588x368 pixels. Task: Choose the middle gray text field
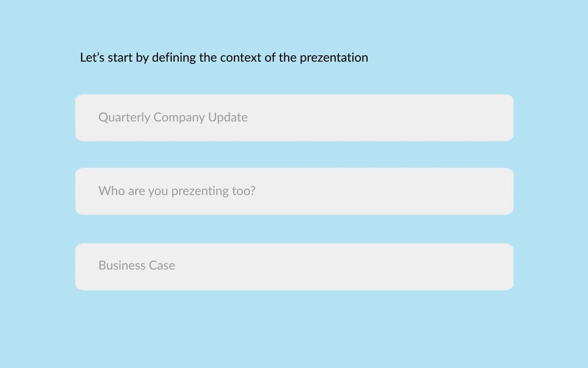tap(295, 192)
